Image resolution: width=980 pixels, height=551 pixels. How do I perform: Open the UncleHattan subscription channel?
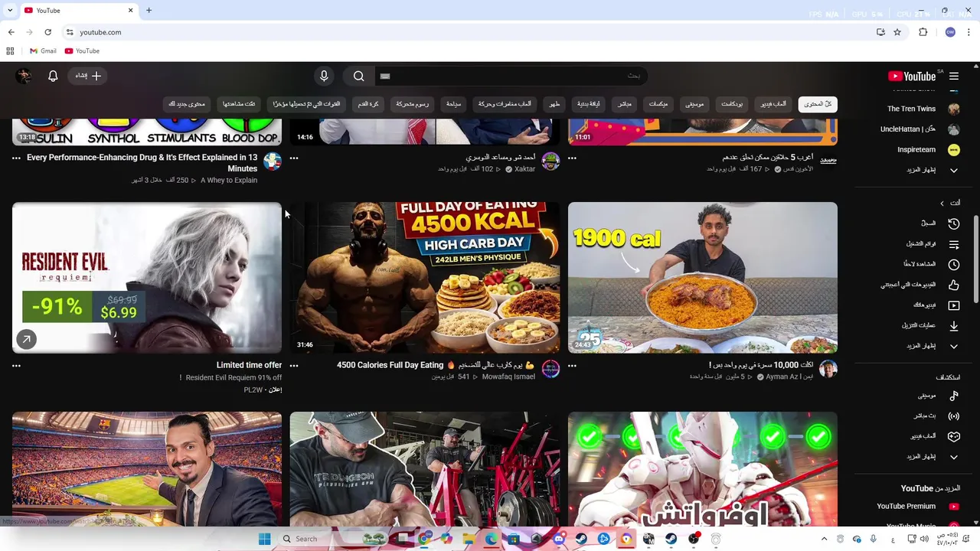point(917,129)
